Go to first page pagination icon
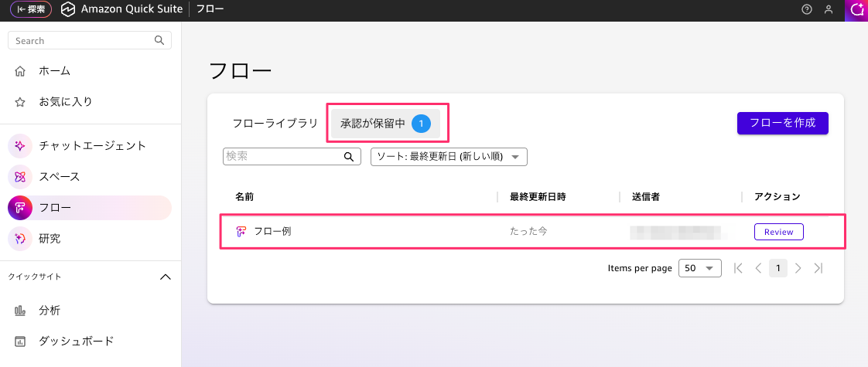The height and width of the screenshot is (367, 868). (737, 268)
